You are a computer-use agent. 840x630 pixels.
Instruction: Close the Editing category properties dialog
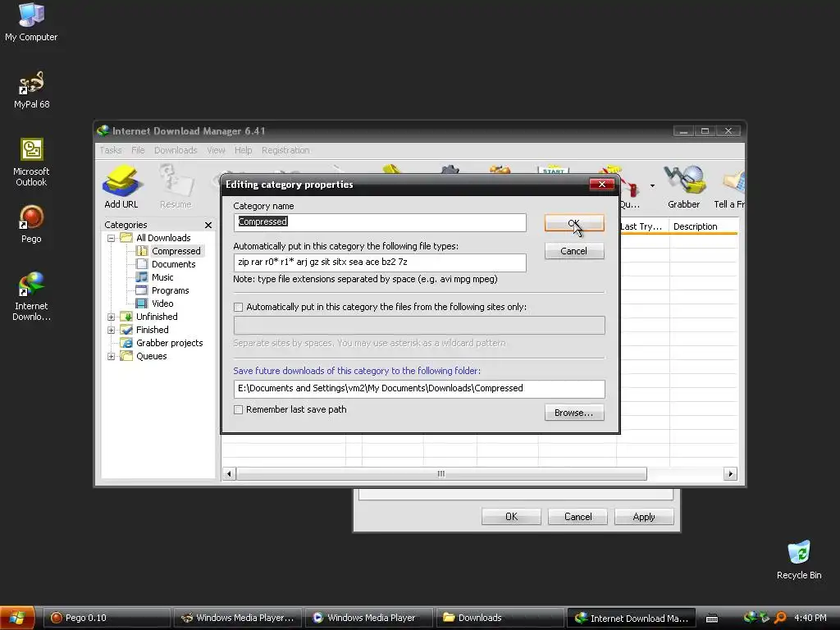(x=601, y=185)
